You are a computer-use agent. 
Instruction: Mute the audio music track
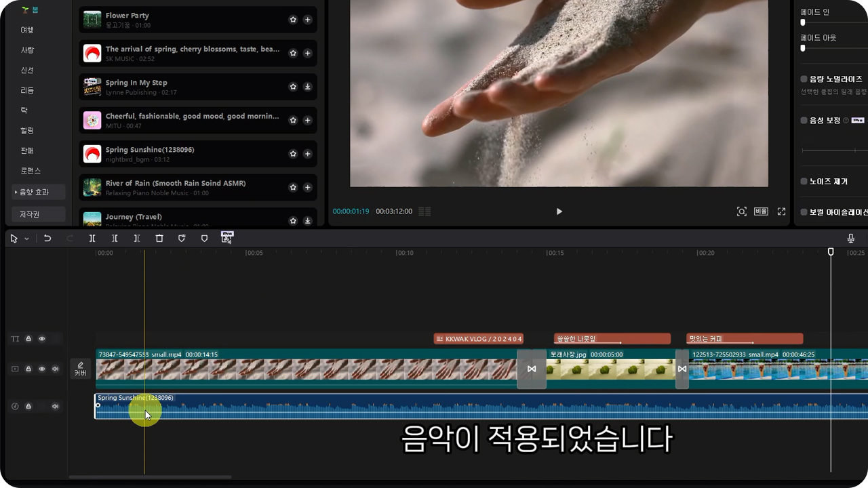pyautogui.click(x=56, y=406)
